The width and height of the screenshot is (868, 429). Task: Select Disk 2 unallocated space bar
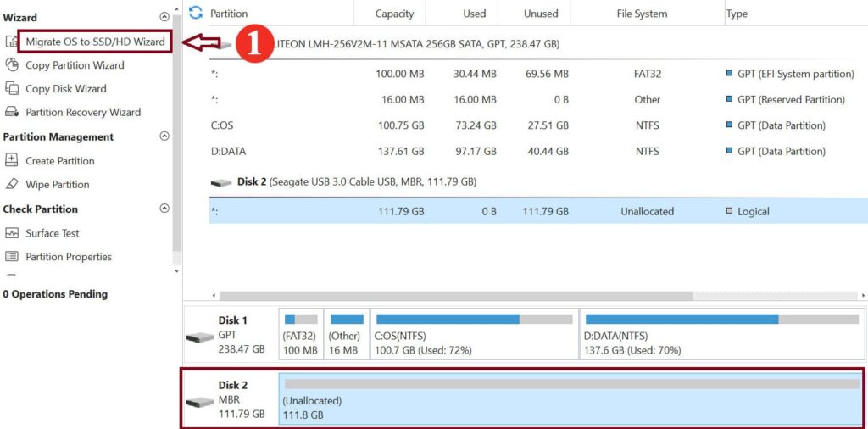coord(570,398)
